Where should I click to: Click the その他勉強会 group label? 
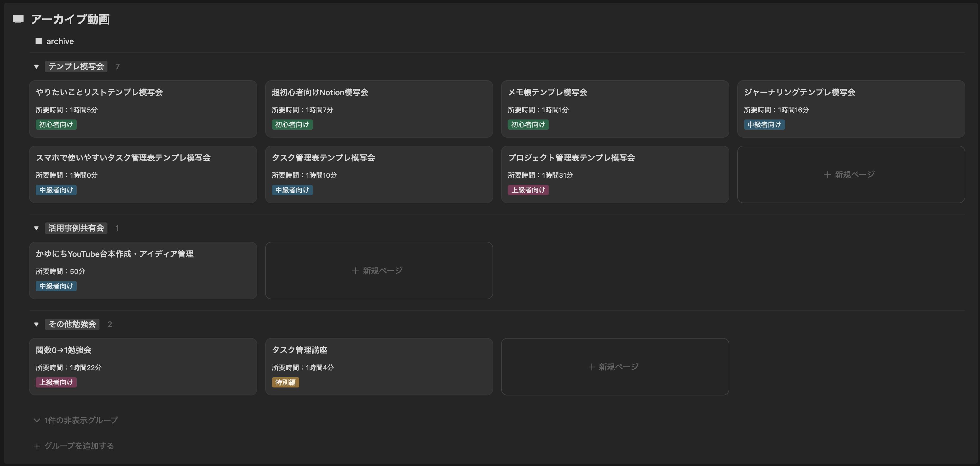pos(72,324)
